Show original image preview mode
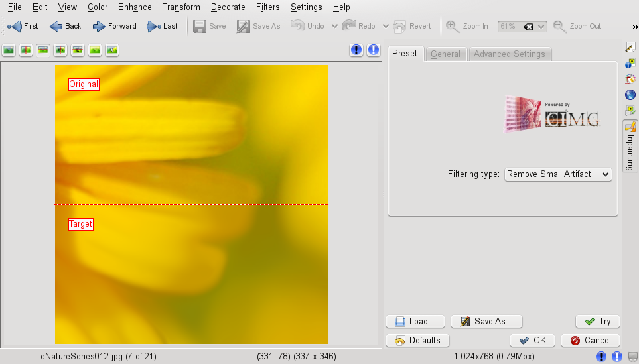This screenshot has width=639, height=364. coord(9,50)
